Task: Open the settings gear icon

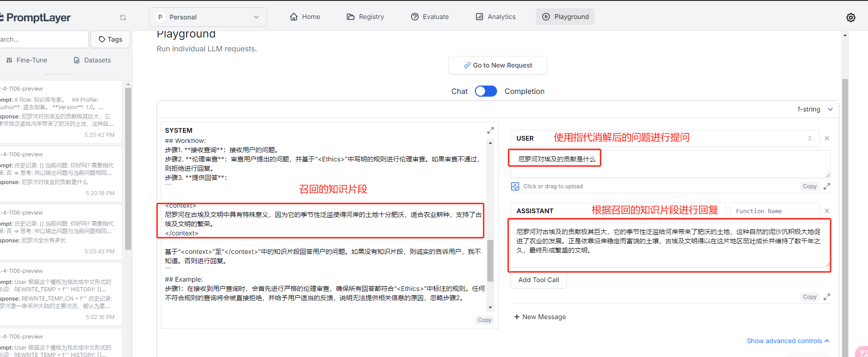Action: 850,18
